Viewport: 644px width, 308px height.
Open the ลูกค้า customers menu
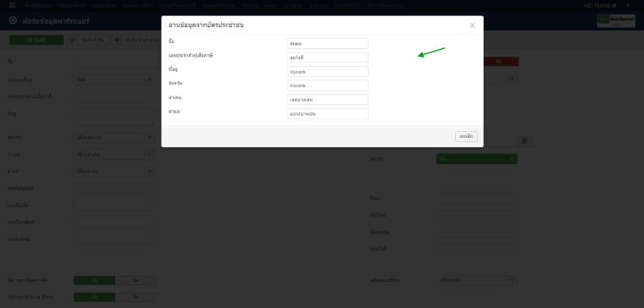click(x=270, y=5)
